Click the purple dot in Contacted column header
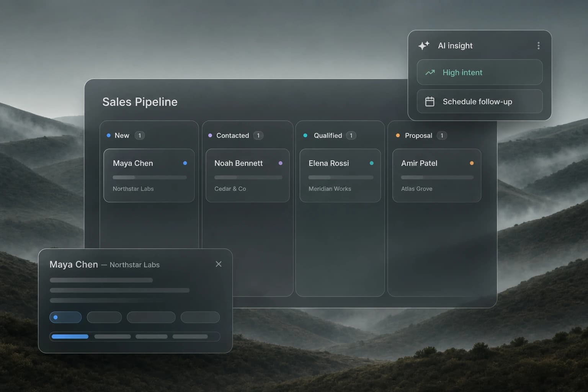The image size is (588, 392). click(210, 136)
